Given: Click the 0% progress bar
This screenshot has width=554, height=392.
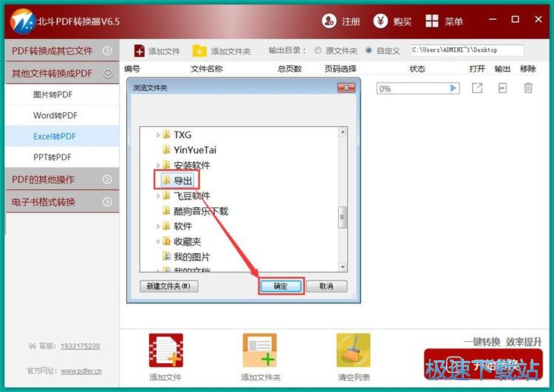Looking at the screenshot, I should coord(418,89).
